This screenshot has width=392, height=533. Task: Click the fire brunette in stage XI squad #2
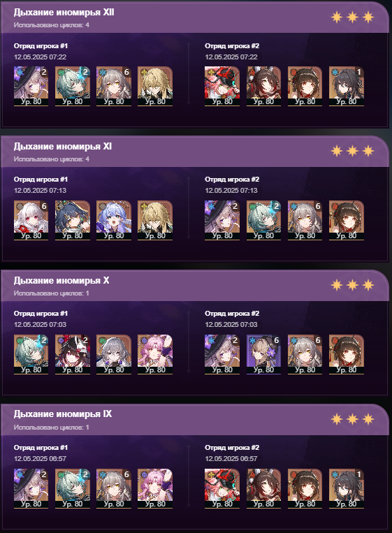coord(347,220)
